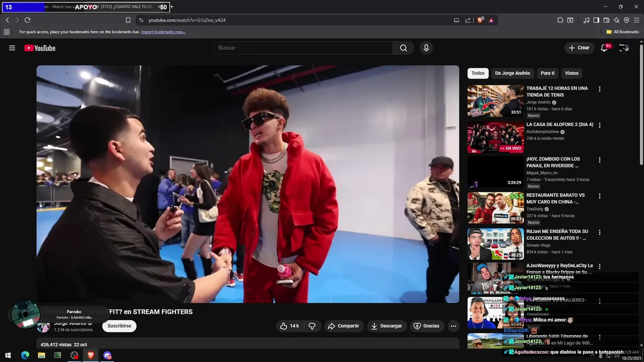This screenshot has width=644, height=362.
Task: Subscribe with the Suscribirse button
Action: 119,326
